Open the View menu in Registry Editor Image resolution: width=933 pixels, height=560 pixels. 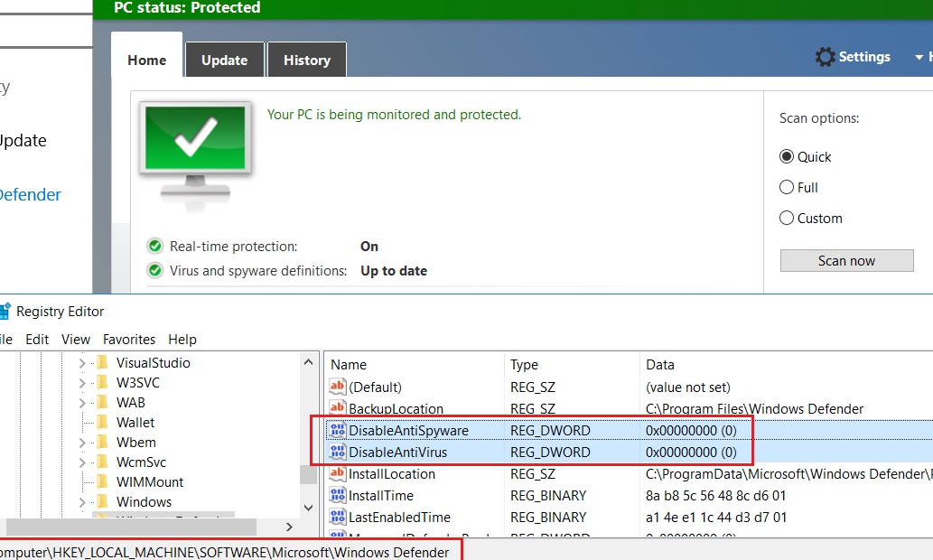click(76, 340)
